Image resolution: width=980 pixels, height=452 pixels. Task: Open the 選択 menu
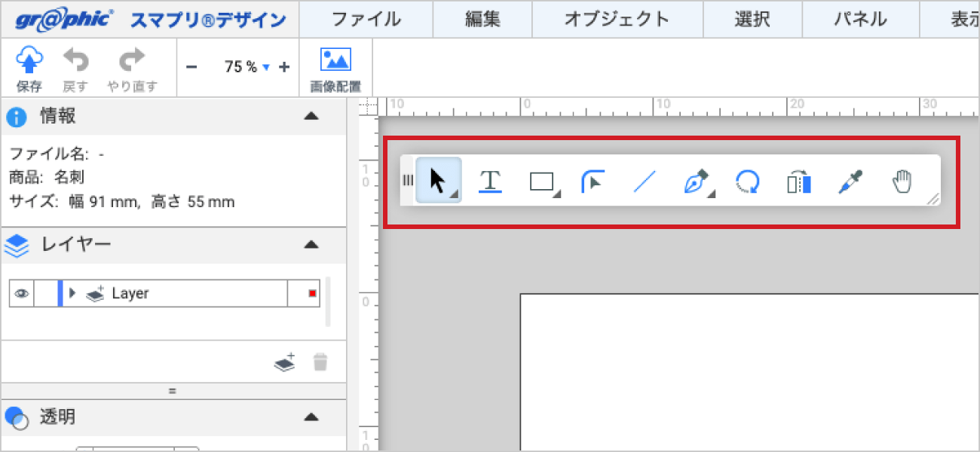coord(752,20)
